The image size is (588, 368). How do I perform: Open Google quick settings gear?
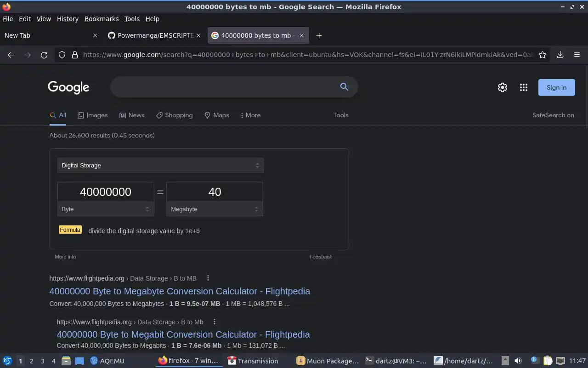tap(503, 87)
